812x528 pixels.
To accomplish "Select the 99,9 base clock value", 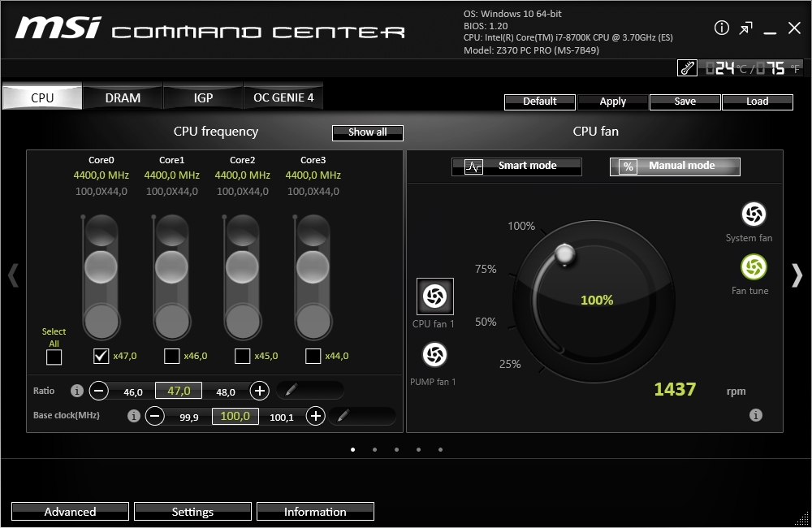I will (189, 417).
